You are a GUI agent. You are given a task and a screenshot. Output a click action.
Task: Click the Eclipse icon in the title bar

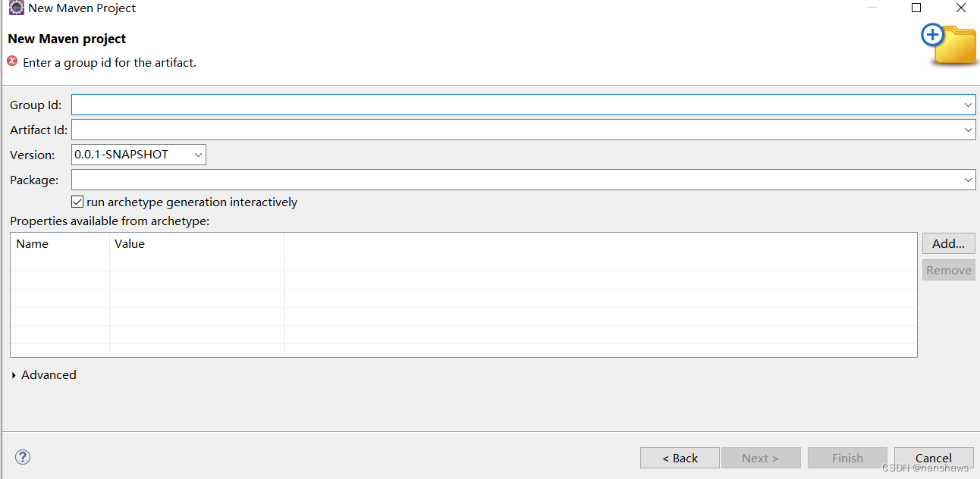[x=16, y=8]
